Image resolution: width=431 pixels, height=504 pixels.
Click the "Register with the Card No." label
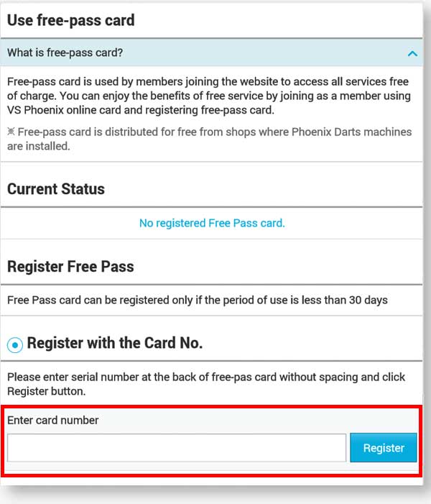tap(115, 344)
